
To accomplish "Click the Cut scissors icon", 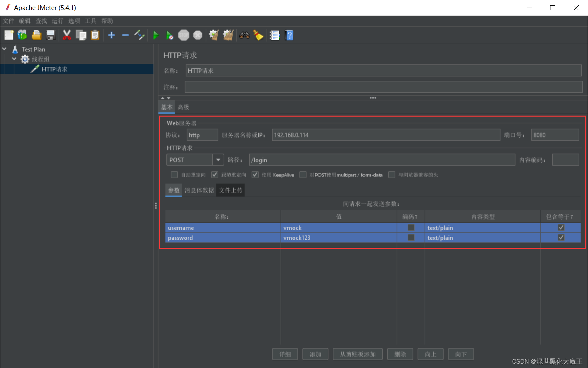I will point(67,35).
